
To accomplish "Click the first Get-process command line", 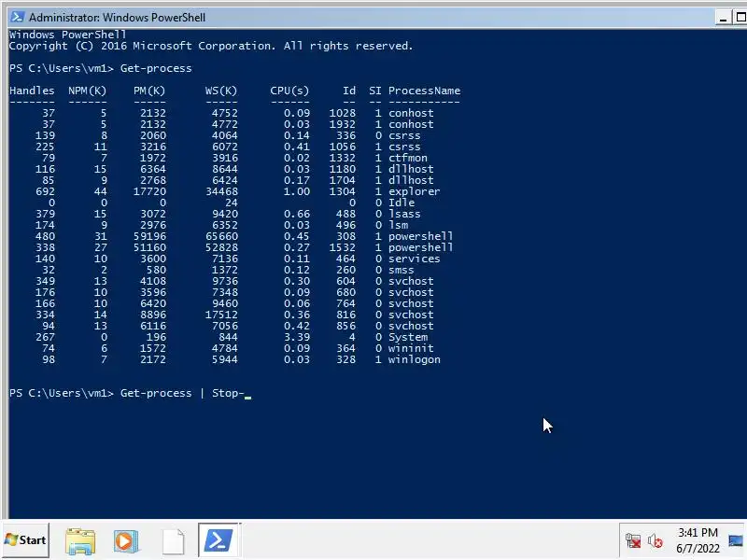I will [100, 68].
